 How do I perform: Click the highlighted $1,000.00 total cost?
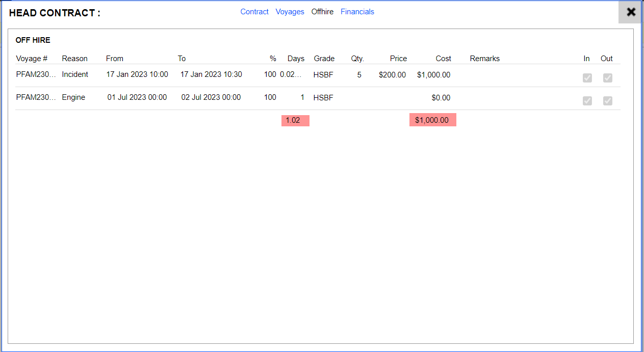tap(432, 120)
